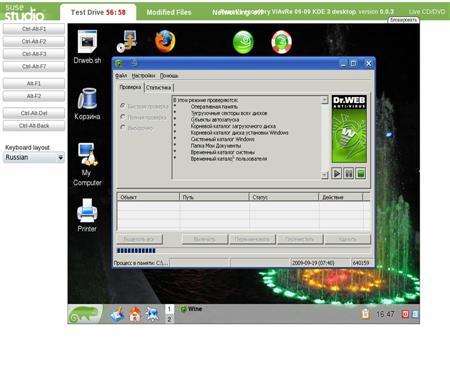The width and height of the screenshot is (450, 384).
Task: Launch Firefox from the desktop
Action: click(165, 41)
